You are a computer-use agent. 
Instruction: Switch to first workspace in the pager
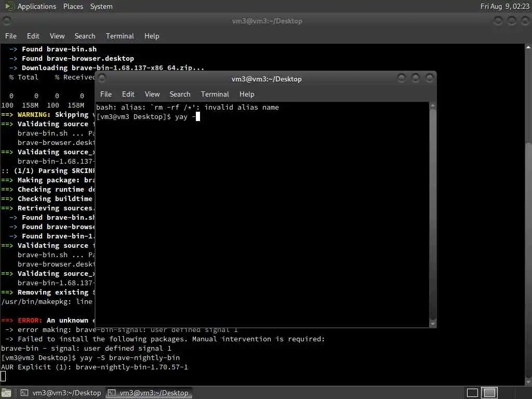(472, 393)
